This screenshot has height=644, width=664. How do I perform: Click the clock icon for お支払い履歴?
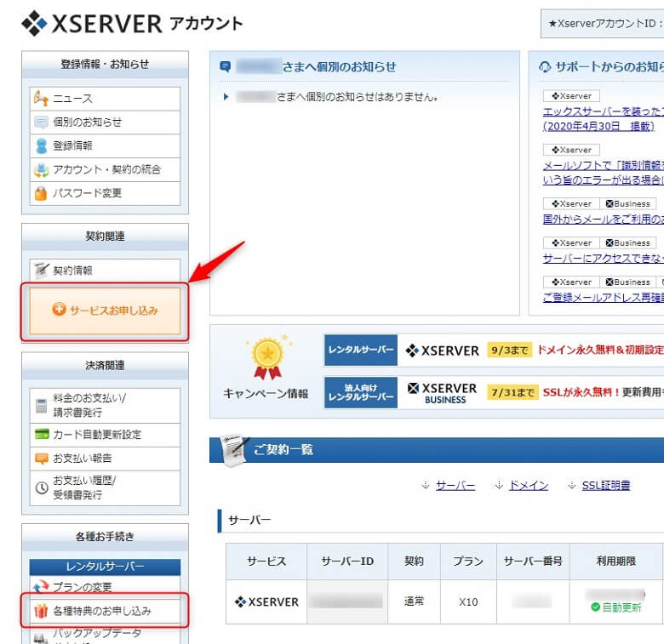point(42,487)
